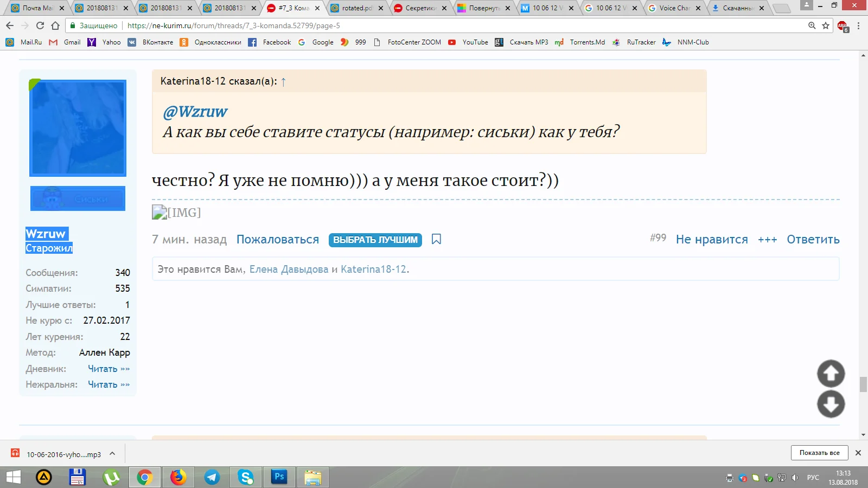This screenshot has width=868, height=488.
Task: Switch to the Секретики tab
Action: pyautogui.click(x=421, y=8)
